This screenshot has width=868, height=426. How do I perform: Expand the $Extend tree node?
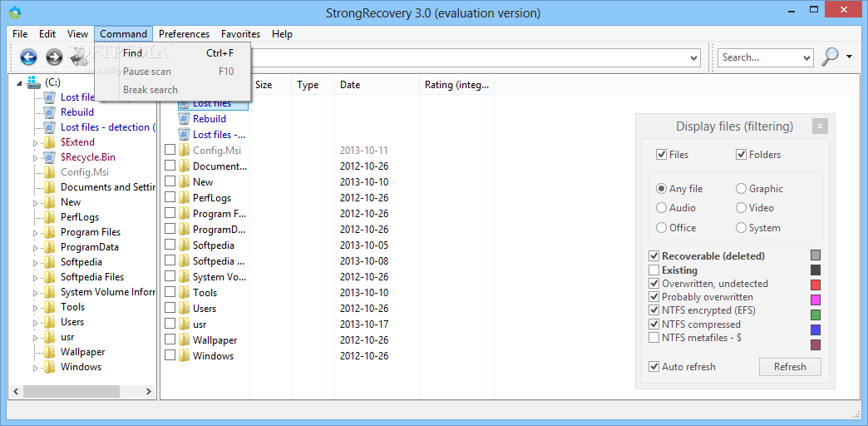[36, 143]
